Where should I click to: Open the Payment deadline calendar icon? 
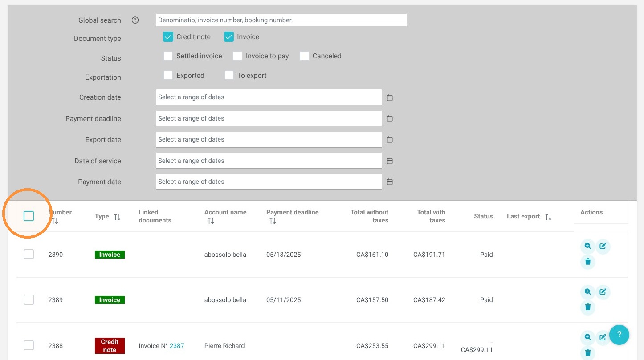click(x=390, y=119)
